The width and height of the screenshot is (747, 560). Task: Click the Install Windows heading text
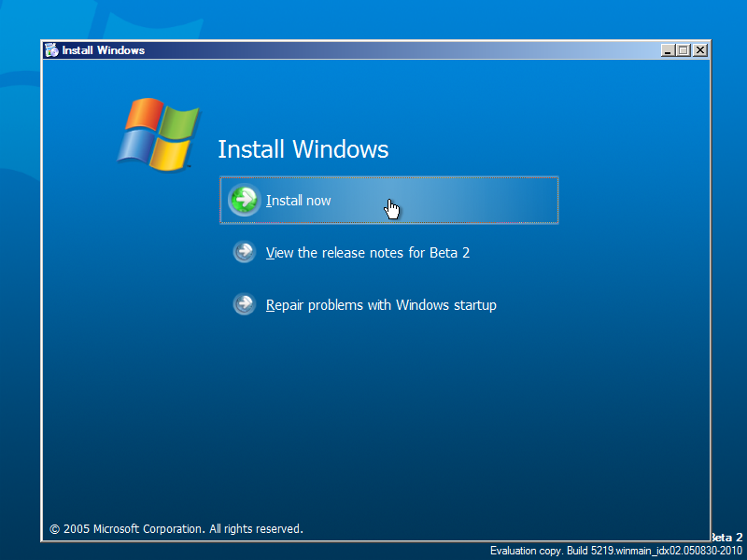click(x=303, y=149)
